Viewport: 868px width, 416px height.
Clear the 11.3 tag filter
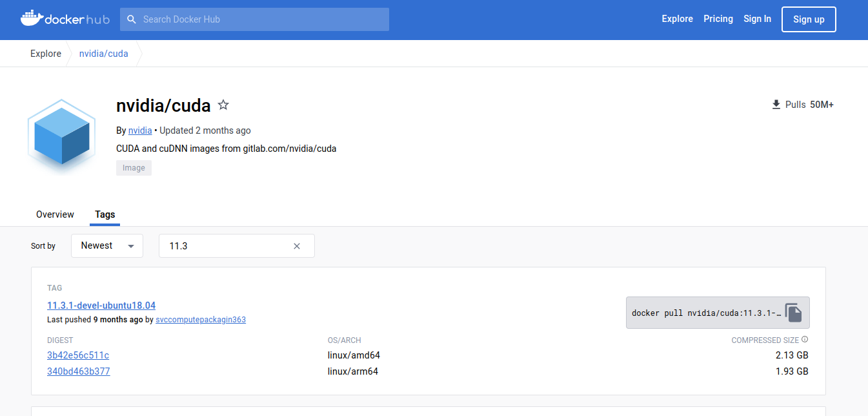pyautogui.click(x=297, y=246)
